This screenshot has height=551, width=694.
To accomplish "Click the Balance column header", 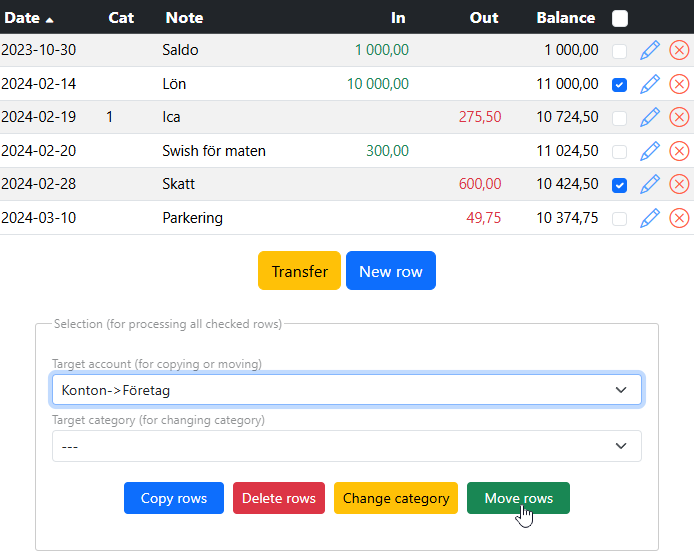I will [x=565, y=18].
